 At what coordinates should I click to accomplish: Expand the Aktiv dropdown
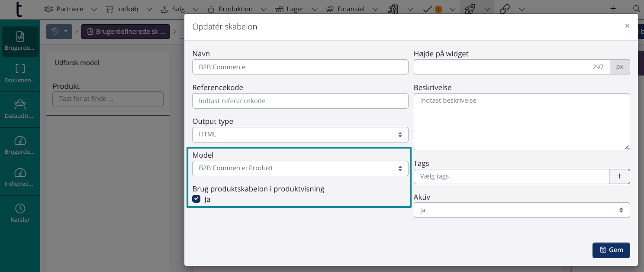pos(522,210)
